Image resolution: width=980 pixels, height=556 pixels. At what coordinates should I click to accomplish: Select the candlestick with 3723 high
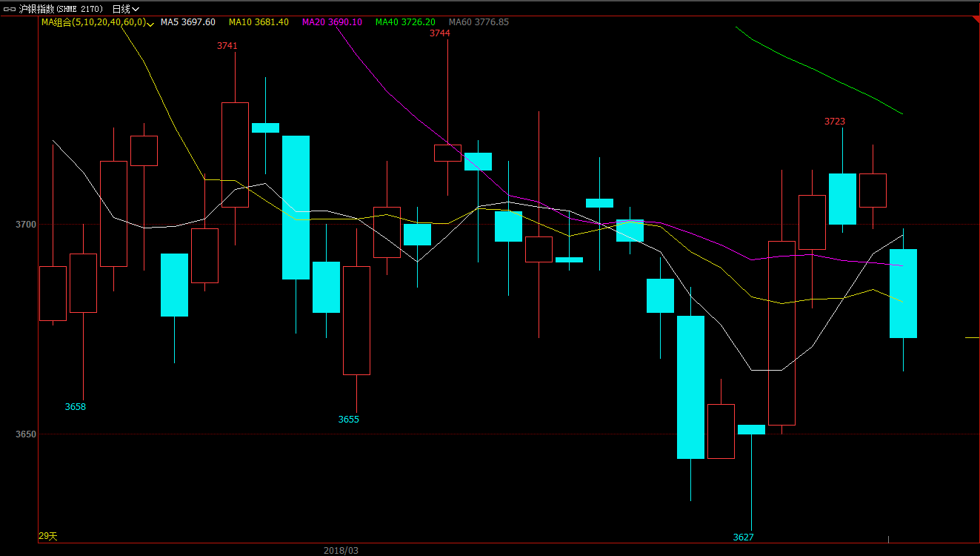(842, 199)
